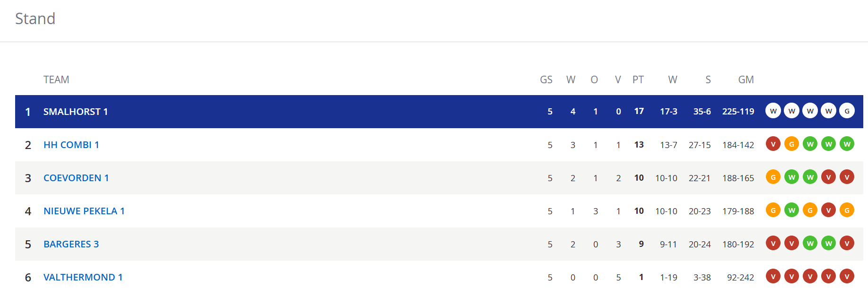Click HH COMBI 1's last green W badge
The image size is (868, 298).
[x=847, y=144]
